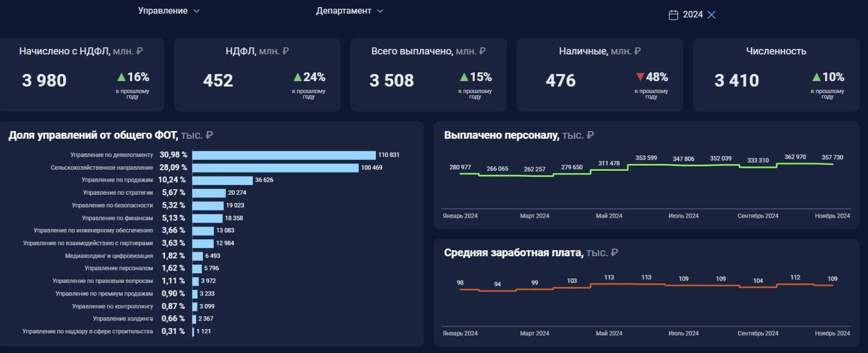Click the green up arrow beside 15%
The height and width of the screenshot is (353, 868).
tap(464, 77)
